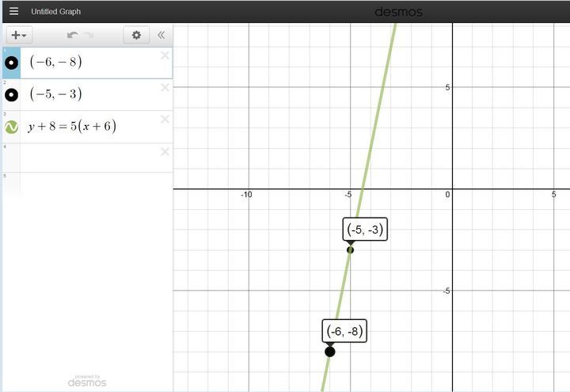Collapse the expression list panel
This screenshot has width=570, height=392.
[x=161, y=35]
